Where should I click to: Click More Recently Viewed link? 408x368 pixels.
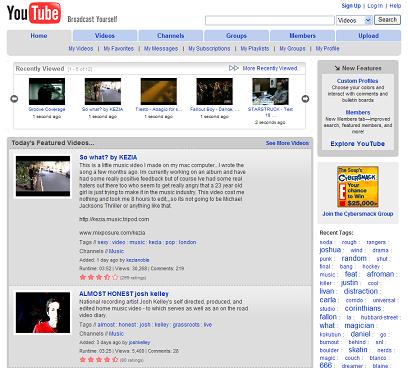tap(270, 68)
